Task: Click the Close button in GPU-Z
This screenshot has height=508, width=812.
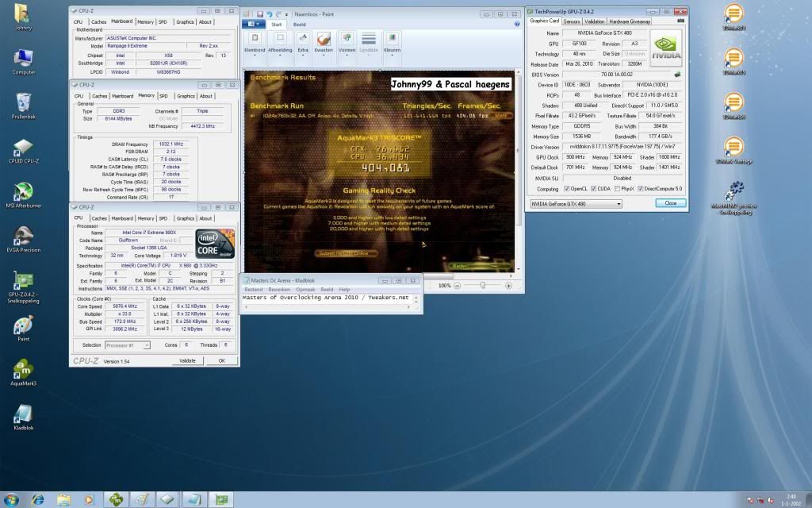Action: coord(671,203)
